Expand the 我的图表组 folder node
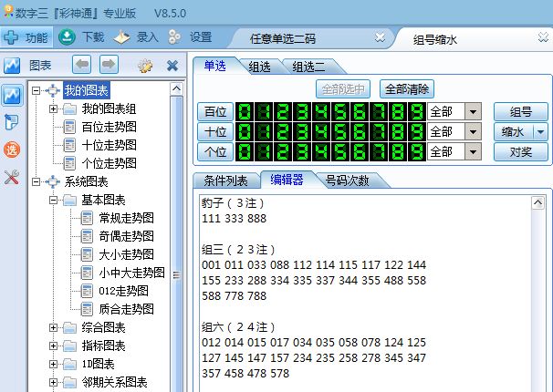The width and height of the screenshot is (553, 392). [54, 108]
